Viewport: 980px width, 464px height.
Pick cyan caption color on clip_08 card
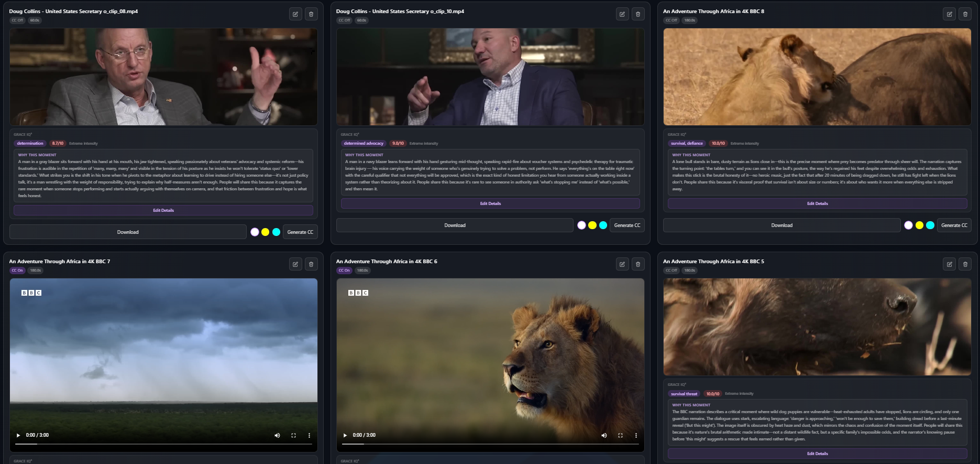point(276,232)
